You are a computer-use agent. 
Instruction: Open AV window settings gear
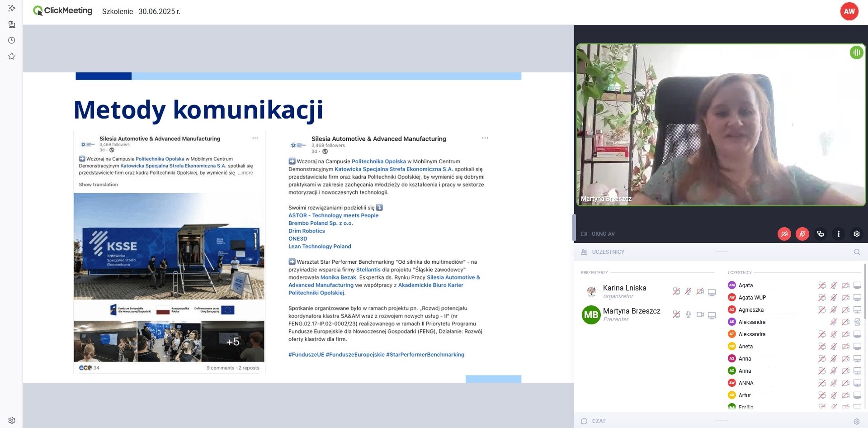[857, 234]
